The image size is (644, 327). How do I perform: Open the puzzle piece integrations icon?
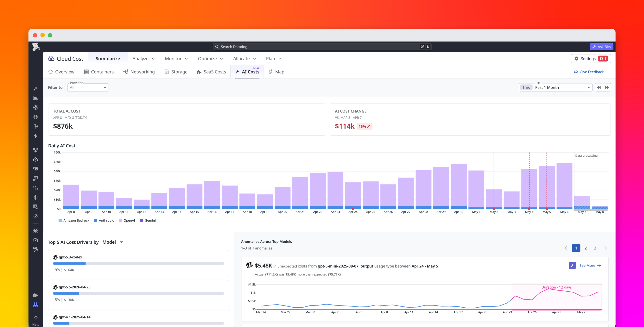35,295
